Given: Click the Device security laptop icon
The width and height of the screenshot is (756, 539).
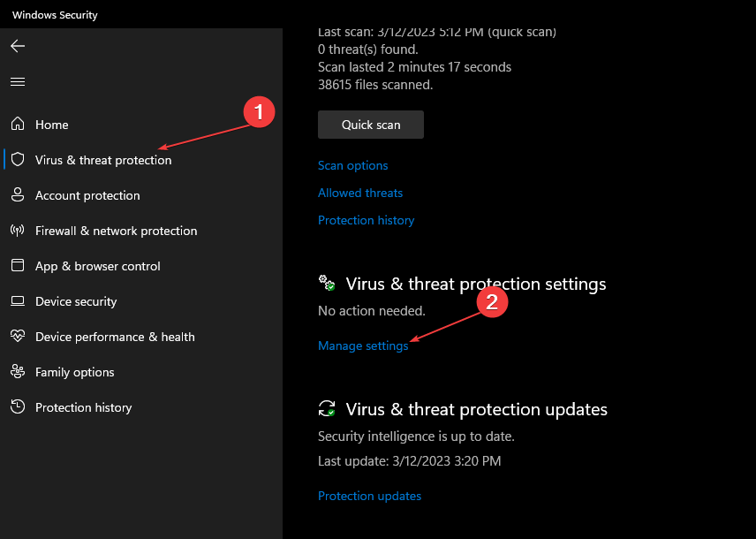Looking at the screenshot, I should pyautogui.click(x=18, y=301).
